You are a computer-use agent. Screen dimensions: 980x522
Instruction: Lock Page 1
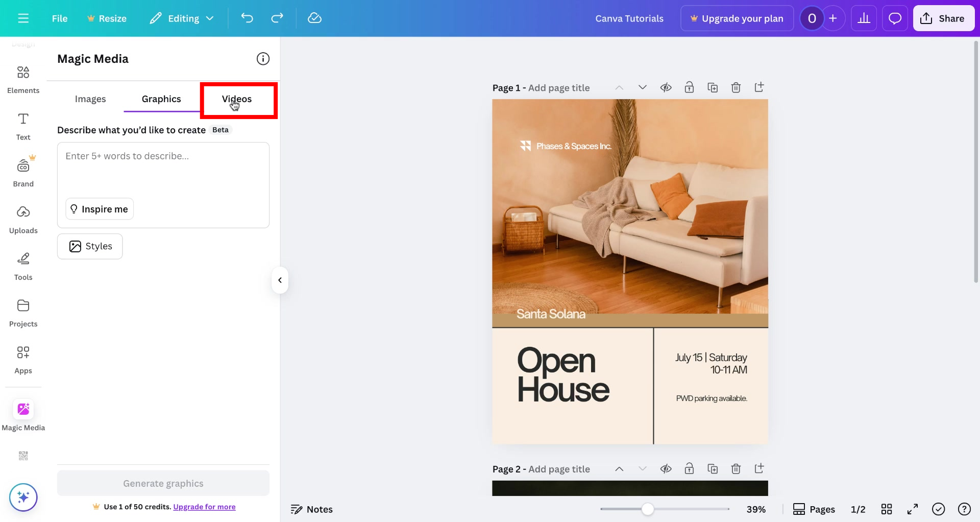click(690, 87)
